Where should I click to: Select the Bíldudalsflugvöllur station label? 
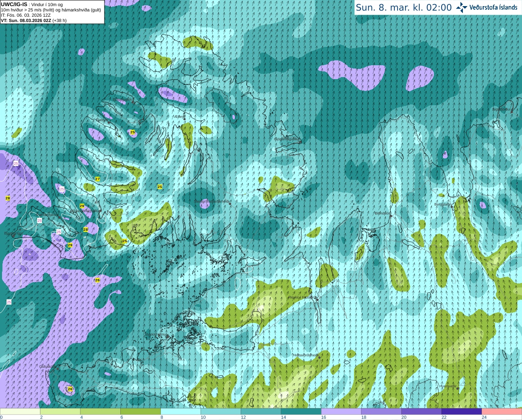pos(85,211)
